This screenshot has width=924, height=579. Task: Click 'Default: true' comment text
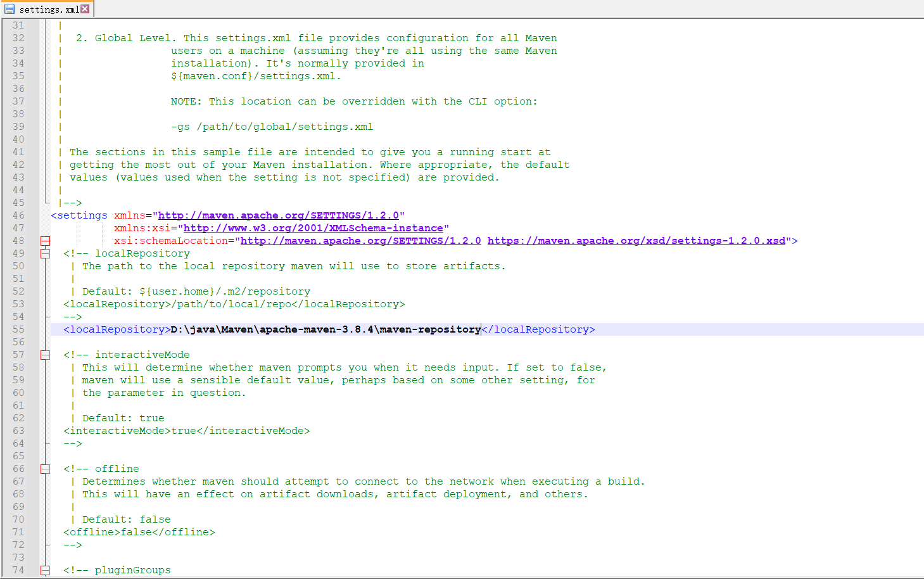click(x=123, y=418)
